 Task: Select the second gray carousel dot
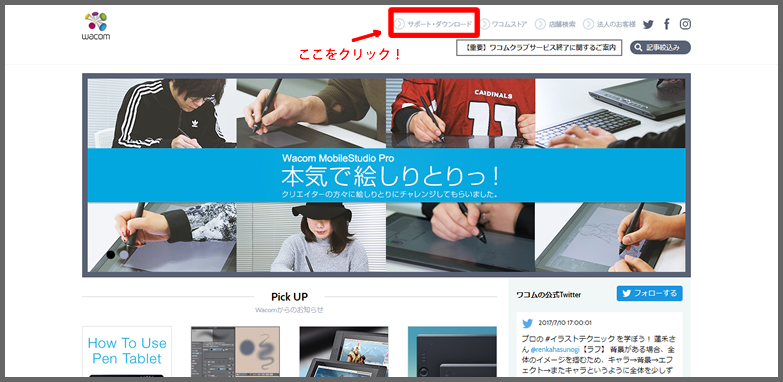point(123,255)
